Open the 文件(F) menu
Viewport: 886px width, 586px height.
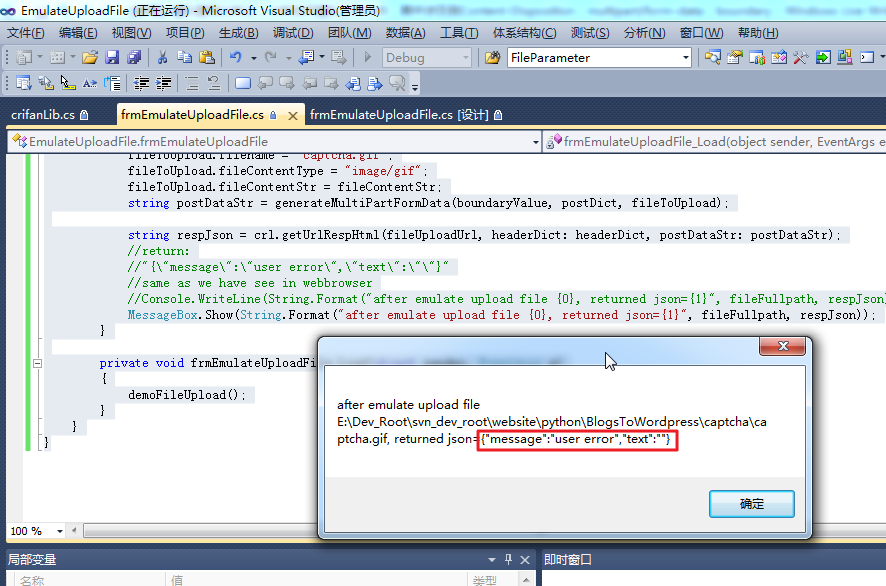click(x=26, y=33)
